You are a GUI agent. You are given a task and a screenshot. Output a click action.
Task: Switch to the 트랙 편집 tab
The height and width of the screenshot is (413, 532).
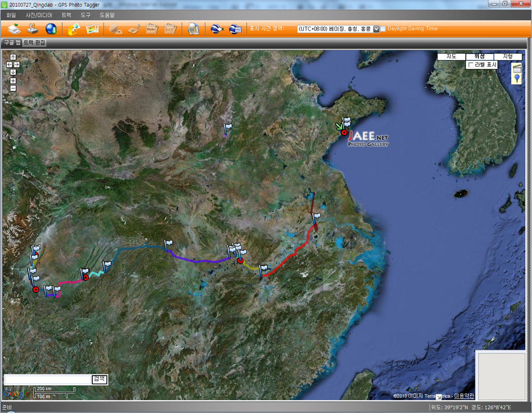34,42
